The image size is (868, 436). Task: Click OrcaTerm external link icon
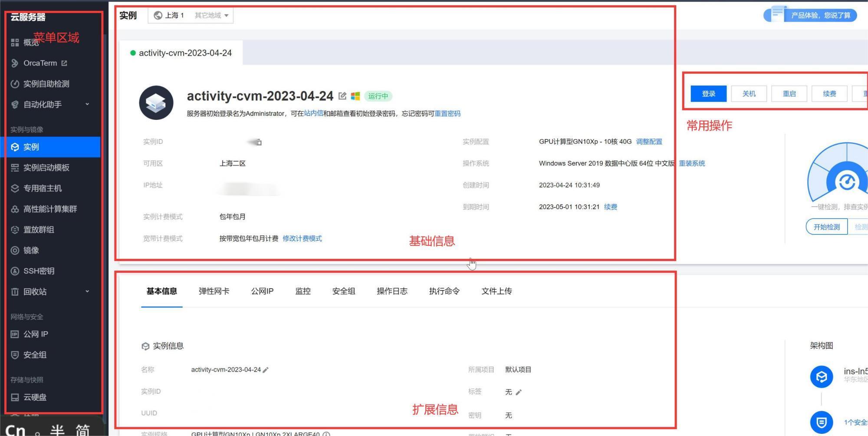tap(64, 63)
